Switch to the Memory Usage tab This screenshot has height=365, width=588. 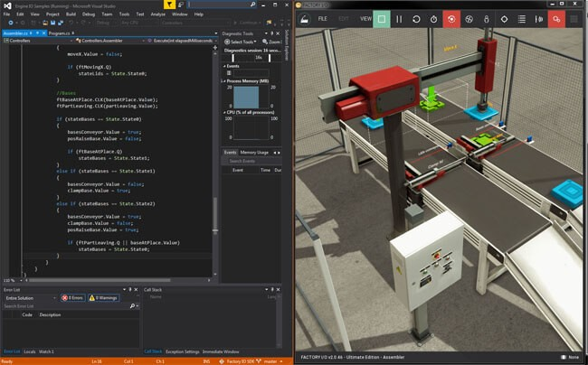(253, 153)
